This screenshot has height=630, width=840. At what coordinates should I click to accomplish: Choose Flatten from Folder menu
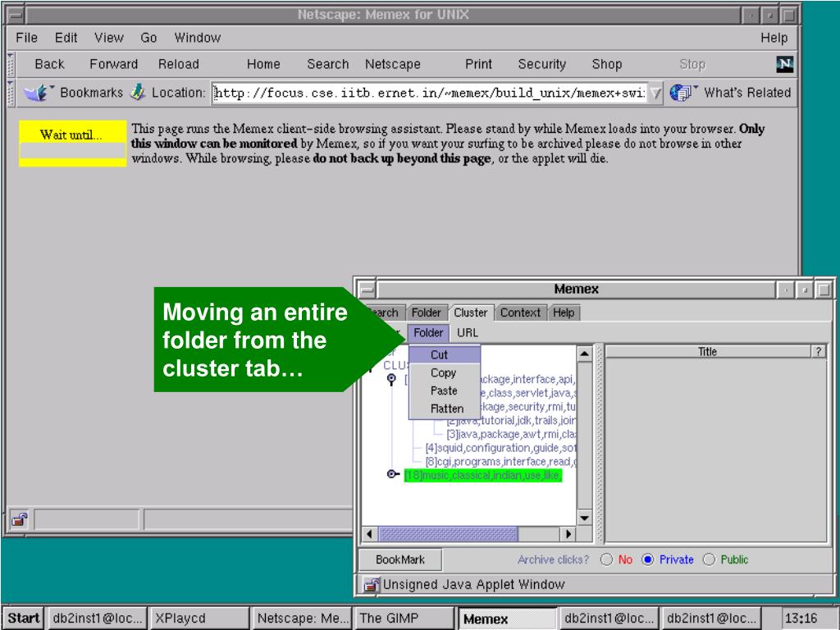tap(445, 409)
